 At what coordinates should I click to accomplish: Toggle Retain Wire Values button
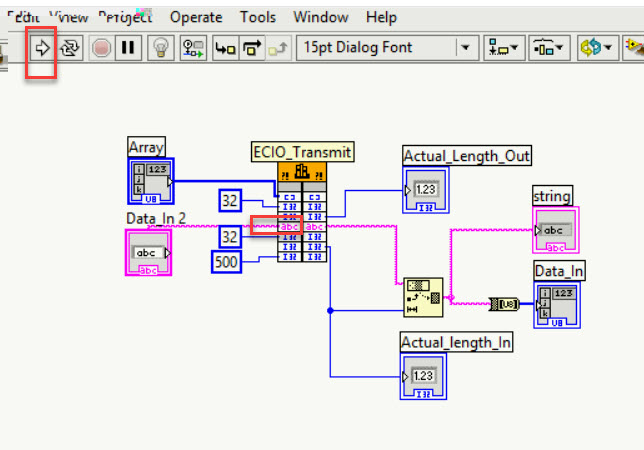tap(193, 48)
